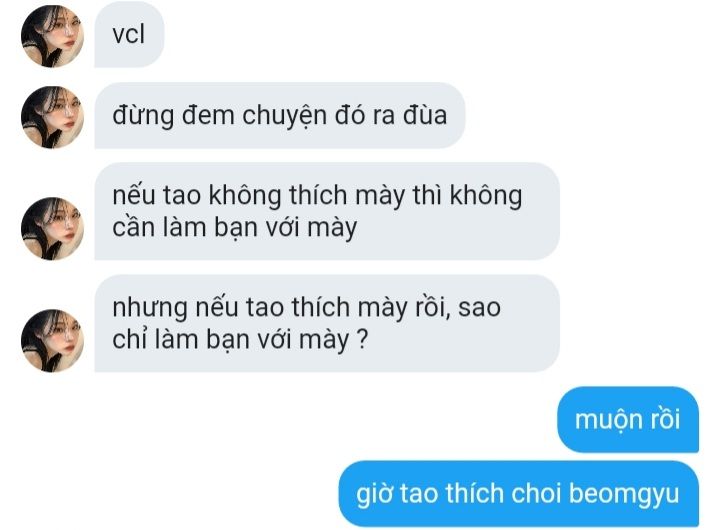Click the word "đừng" starting the second message
The width and height of the screenshot is (720, 530).
click(x=143, y=116)
